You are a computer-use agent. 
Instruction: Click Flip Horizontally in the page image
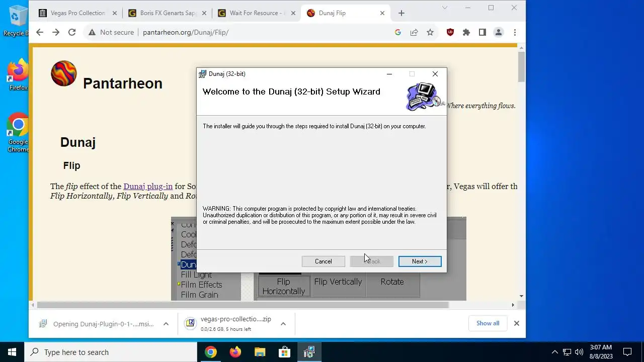[284, 286]
